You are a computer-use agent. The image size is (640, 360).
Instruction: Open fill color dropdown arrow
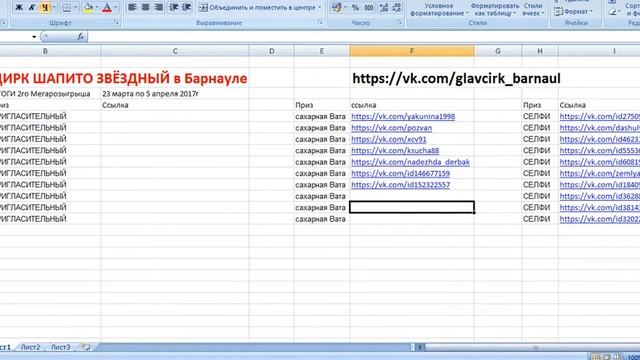tap(97, 7)
